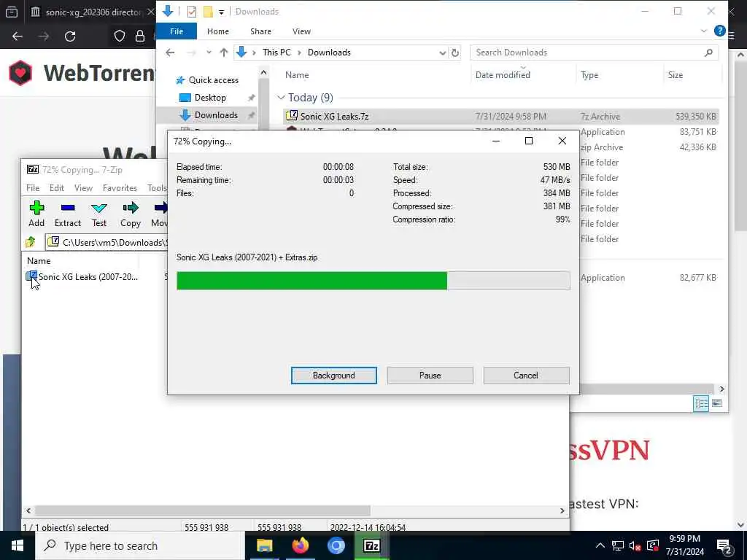
Task: Click the Test icon in 7-Zip toolbar
Action: click(x=99, y=208)
